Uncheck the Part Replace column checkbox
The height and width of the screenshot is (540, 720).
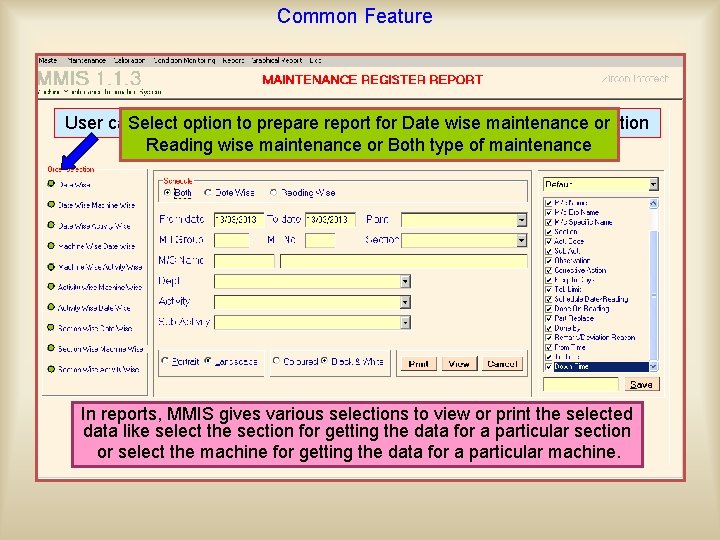pos(548,318)
